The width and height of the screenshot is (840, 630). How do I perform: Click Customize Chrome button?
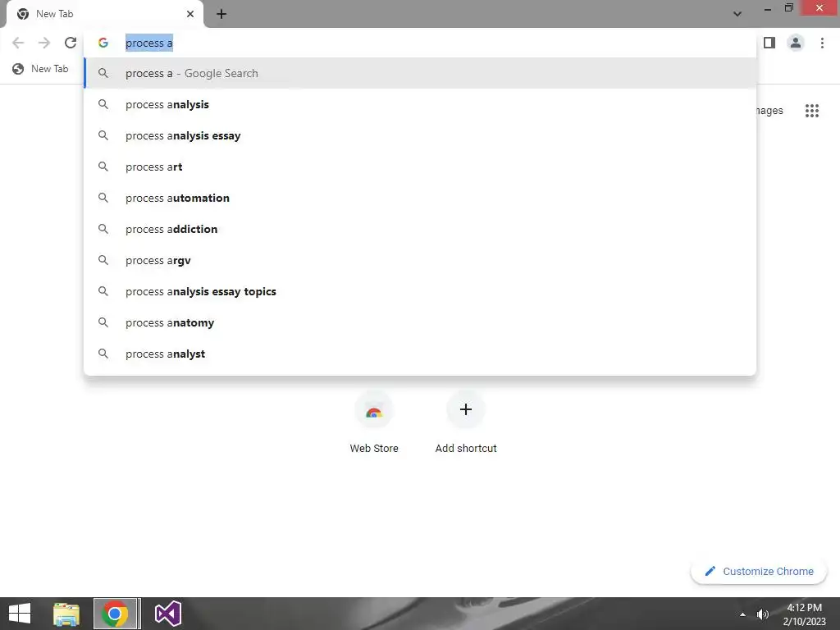(x=759, y=571)
